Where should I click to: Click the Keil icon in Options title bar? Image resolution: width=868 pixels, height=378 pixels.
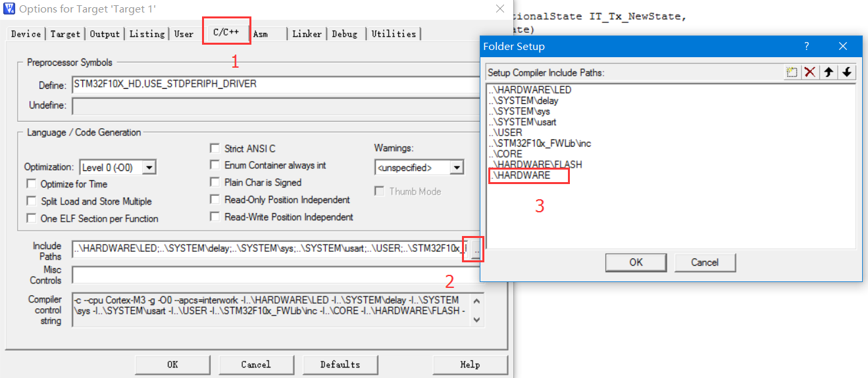pos(9,9)
